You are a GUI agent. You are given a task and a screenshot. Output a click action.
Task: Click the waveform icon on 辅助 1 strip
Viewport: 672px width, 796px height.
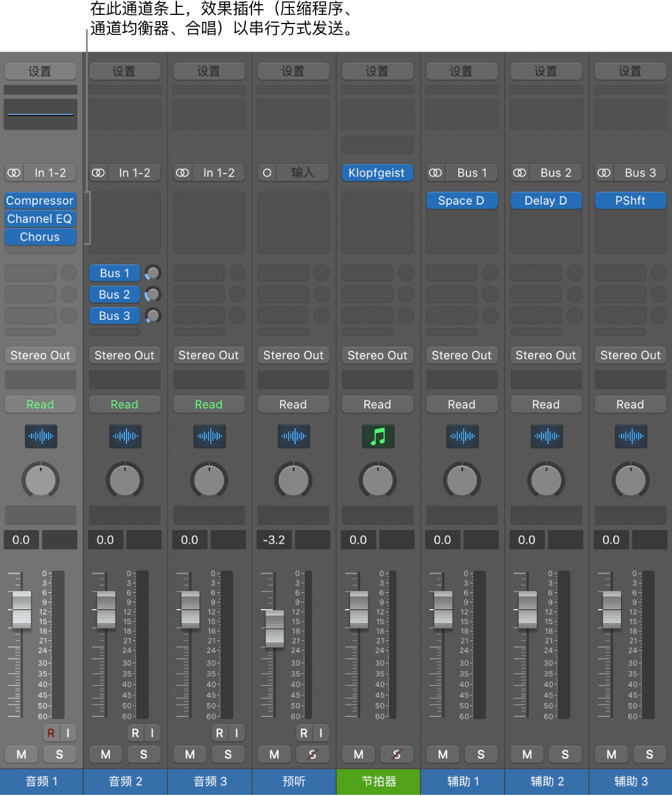[x=462, y=436]
